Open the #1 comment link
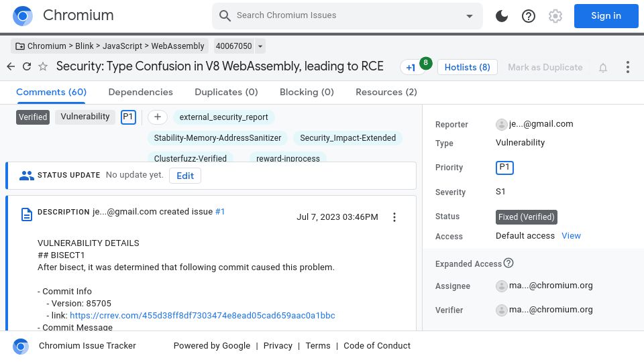 coord(220,212)
